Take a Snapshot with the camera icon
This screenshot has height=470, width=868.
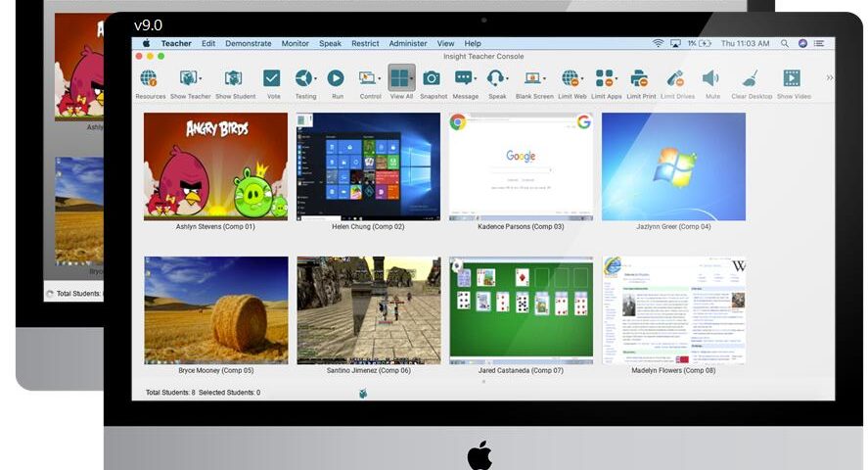pos(432,79)
